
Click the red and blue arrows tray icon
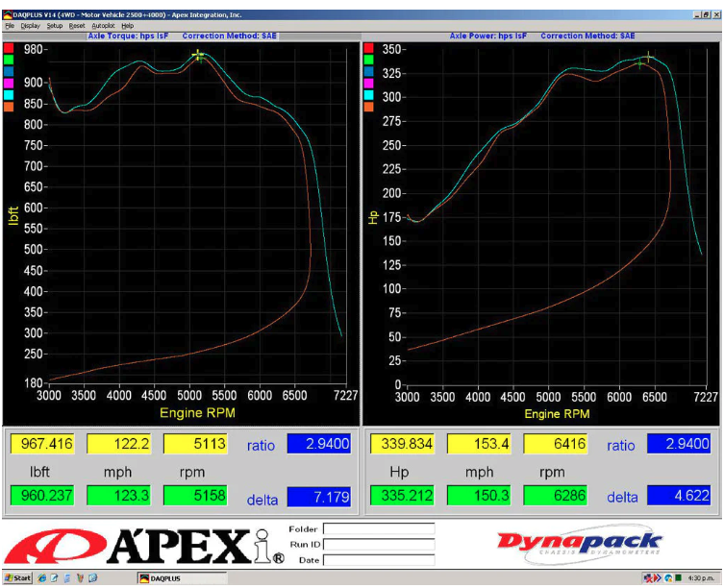658,577
